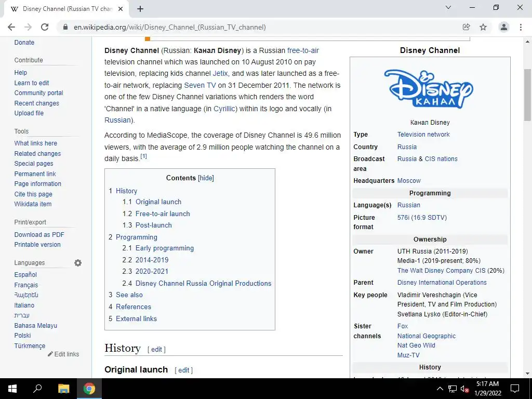Open the network status tray icon
Image resolution: width=532 pixels, height=399 pixels.
click(x=453, y=389)
